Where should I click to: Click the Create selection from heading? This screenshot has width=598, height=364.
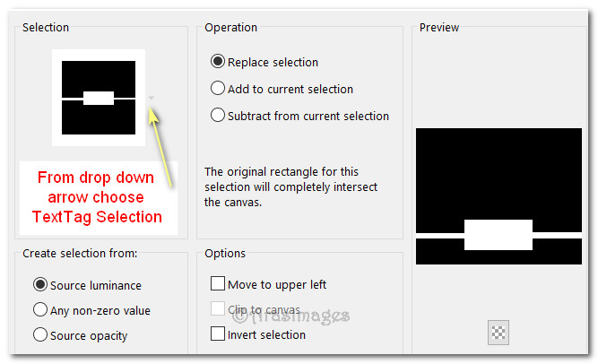(80, 254)
